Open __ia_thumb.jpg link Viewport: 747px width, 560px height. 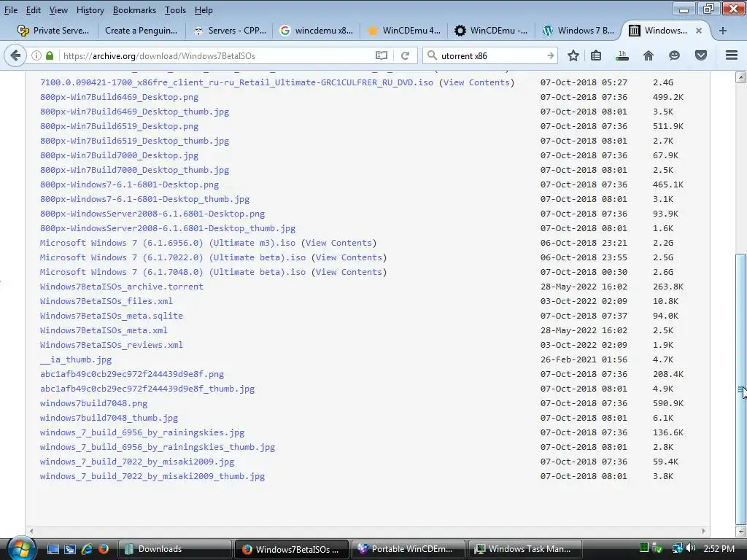coord(76,359)
